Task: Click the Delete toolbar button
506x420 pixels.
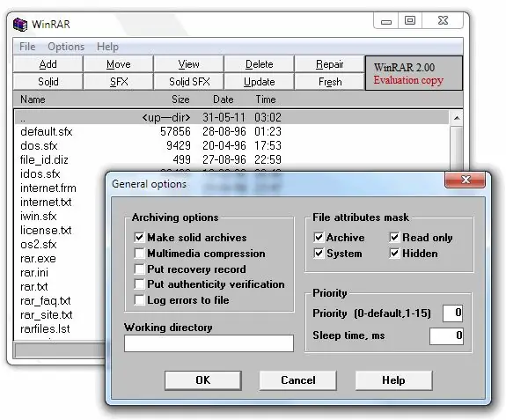Action: [259, 64]
